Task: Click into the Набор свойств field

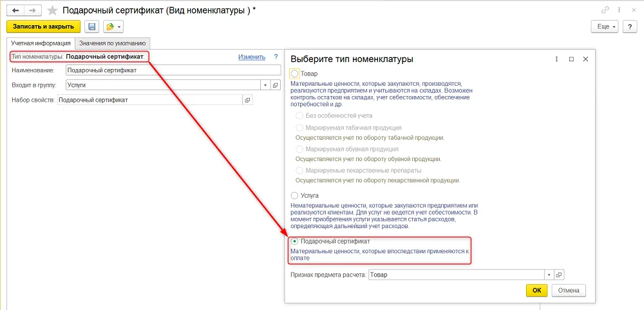Action: [150, 100]
